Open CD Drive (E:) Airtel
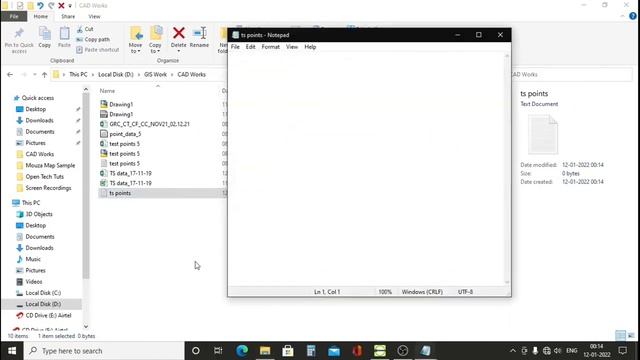The height and width of the screenshot is (360, 640). pyautogui.click(x=48, y=316)
